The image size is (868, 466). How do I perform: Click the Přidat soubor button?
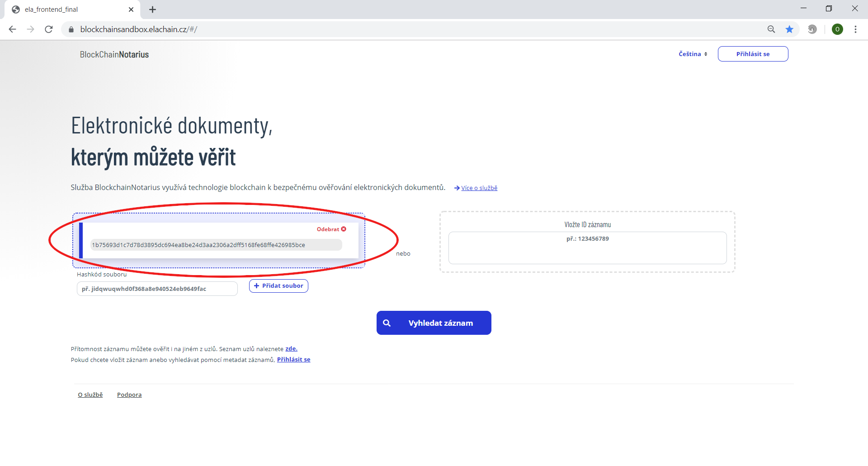coord(278,286)
